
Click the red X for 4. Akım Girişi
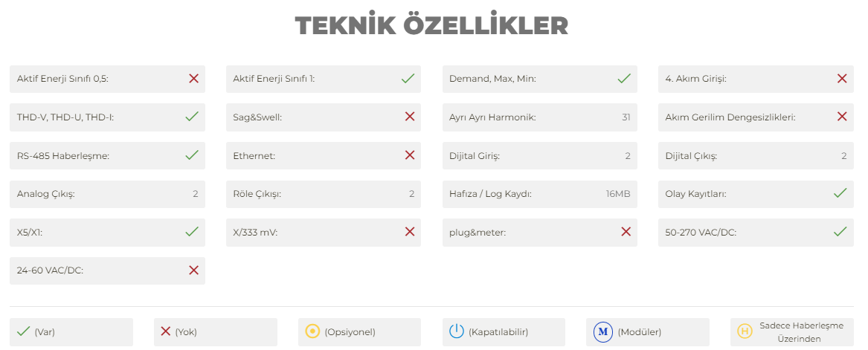point(842,79)
